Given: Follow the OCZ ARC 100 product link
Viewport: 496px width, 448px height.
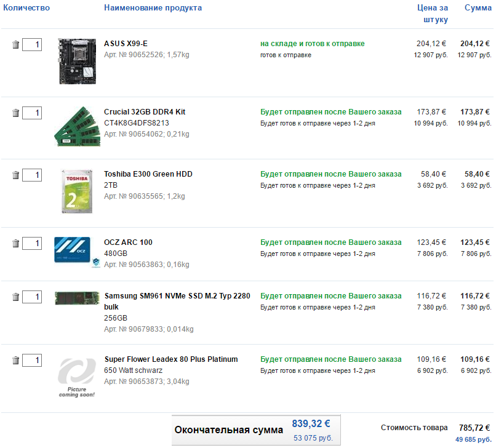Looking at the screenshot, I should [x=128, y=242].
